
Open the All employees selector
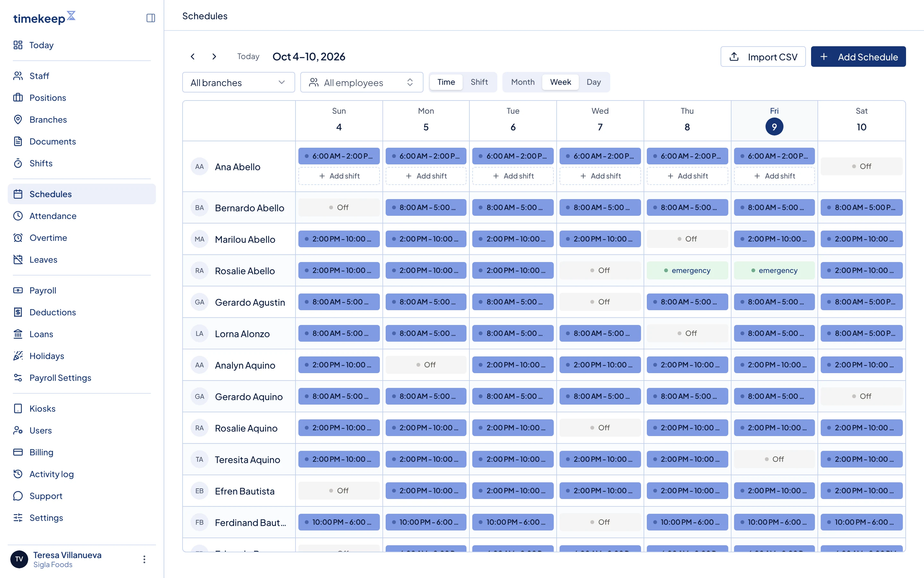coord(362,83)
